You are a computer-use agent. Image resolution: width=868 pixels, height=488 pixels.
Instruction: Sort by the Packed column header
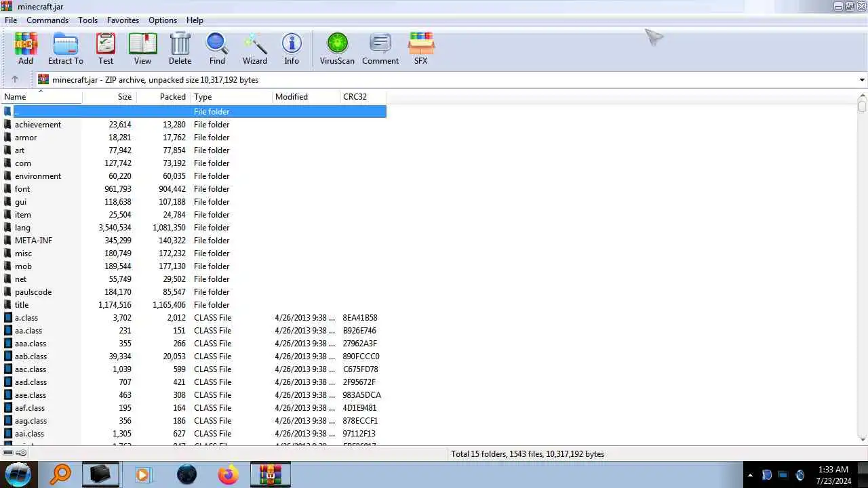pyautogui.click(x=163, y=97)
